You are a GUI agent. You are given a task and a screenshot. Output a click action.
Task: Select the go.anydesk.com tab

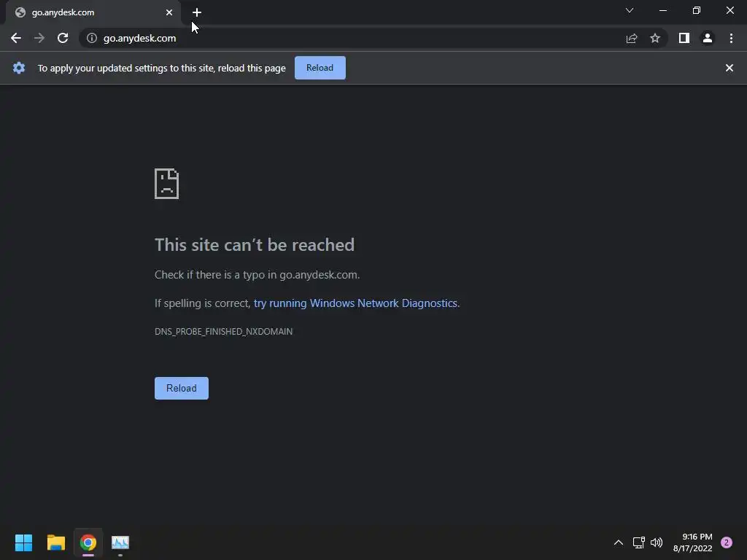[x=93, y=13]
